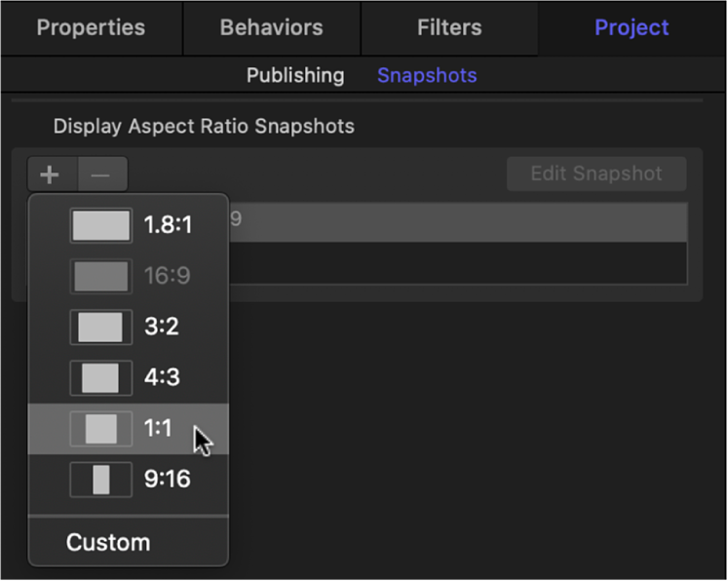728x581 pixels.
Task: Pick the 9:16 menu option text
Action: (167, 479)
